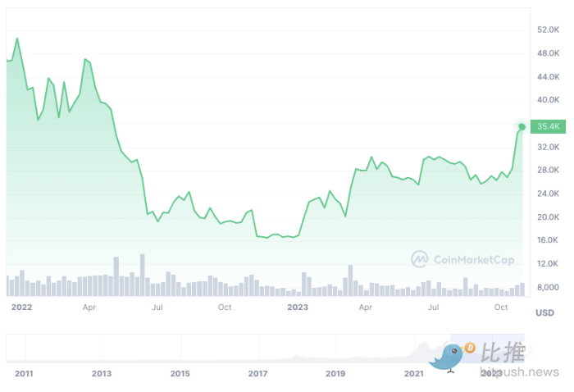This screenshot has width=574, height=392.
Task: Select the green 35.4K price tag
Action: [x=548, y=126]
